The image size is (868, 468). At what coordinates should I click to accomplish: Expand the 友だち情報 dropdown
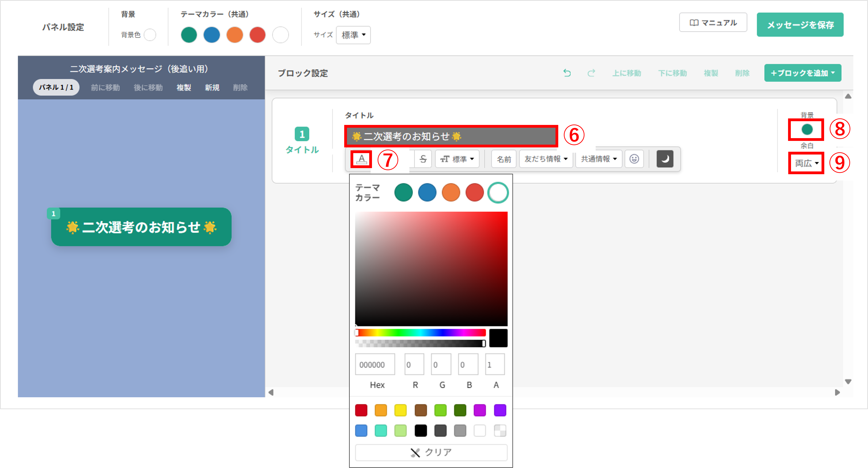[x=545, y=159]
